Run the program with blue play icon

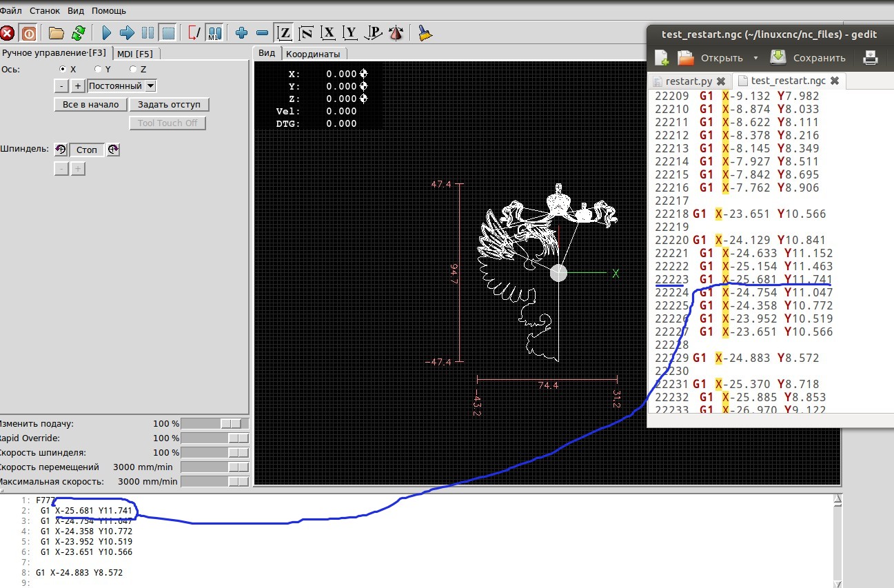point(107,32)
